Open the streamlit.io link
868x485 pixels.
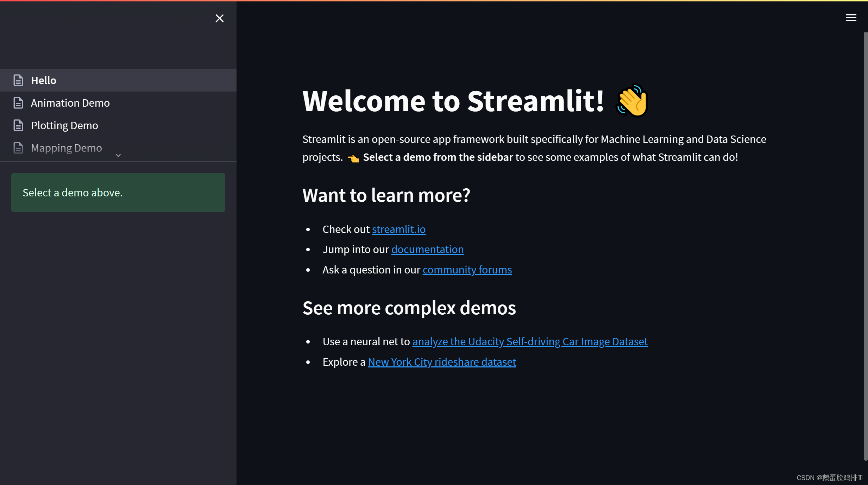pyautogui.click(x=399, y=229)
